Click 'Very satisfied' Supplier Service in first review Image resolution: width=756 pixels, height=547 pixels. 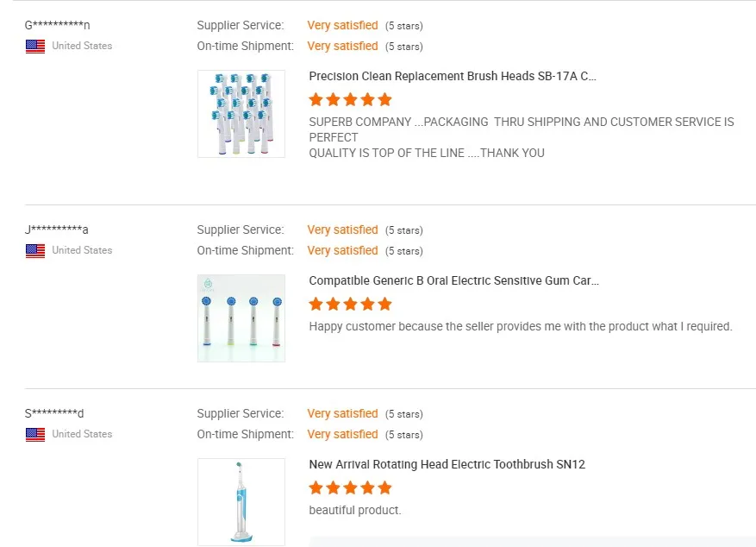click(342, 25)
